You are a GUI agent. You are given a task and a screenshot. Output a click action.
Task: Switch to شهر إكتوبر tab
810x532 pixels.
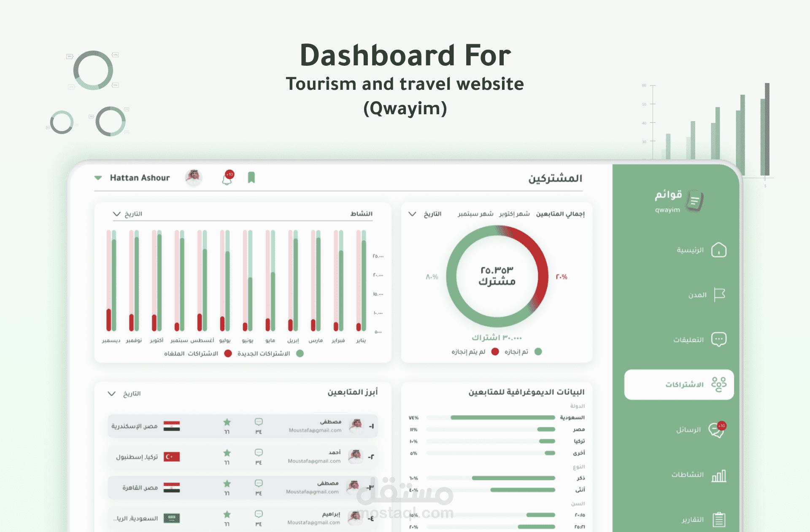515,214
